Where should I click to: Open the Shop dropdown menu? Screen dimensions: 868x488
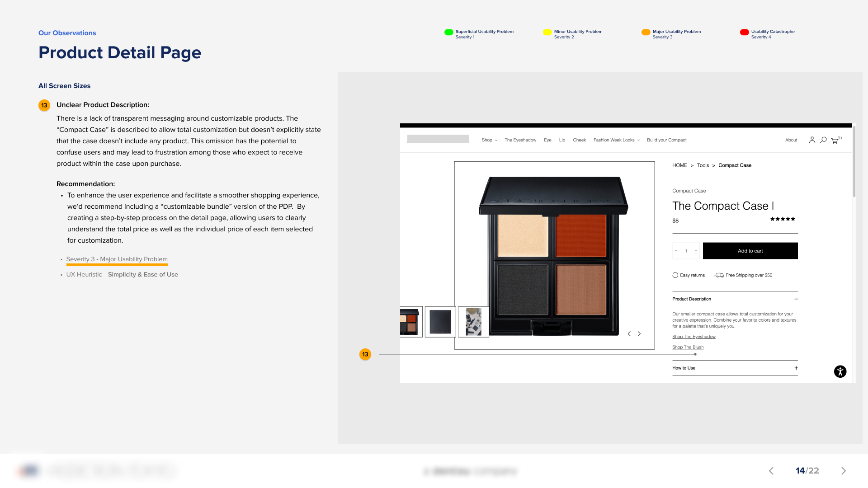point(489,140)
